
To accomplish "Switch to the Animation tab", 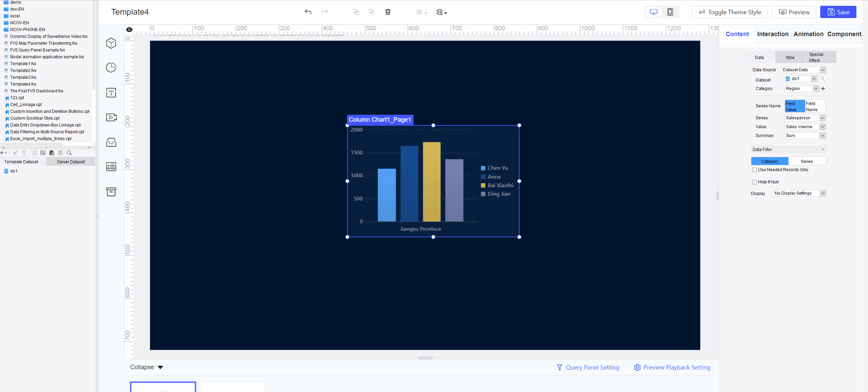I will tap(808, 34).
